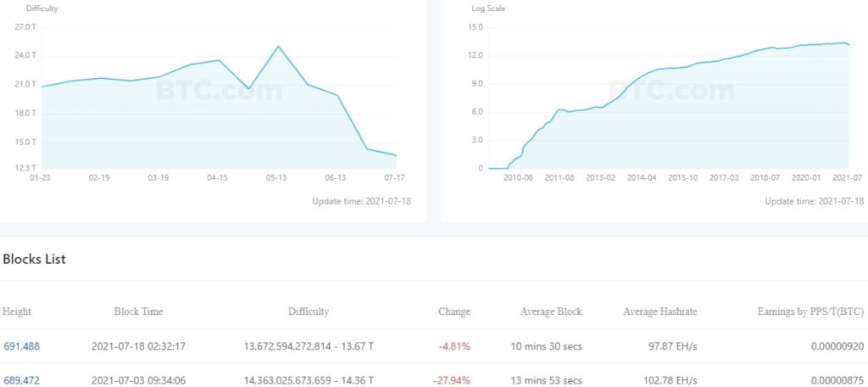Click the 07-17 endpoint of Difficulty chart

396,155
